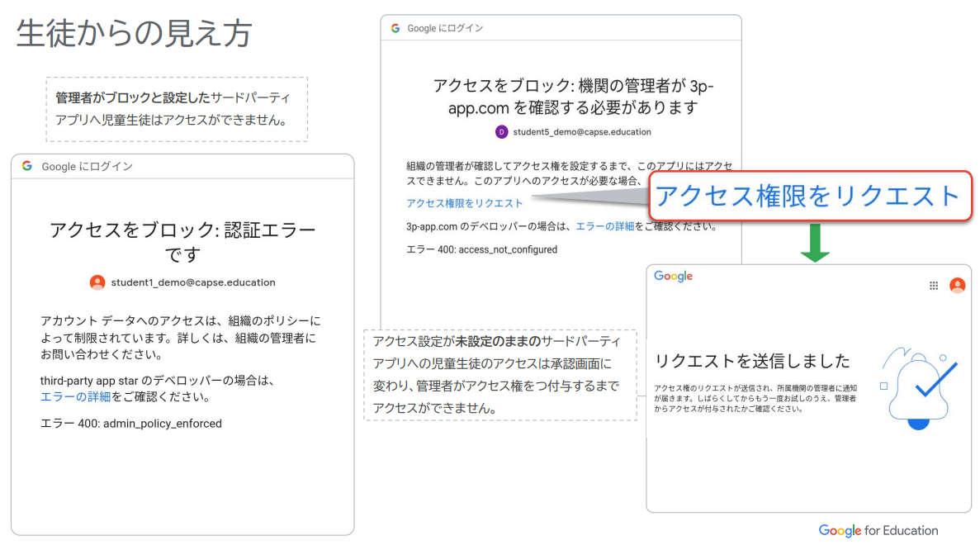
Task: Click the Google apps grid icon
Action: click(x=934, y=286)
